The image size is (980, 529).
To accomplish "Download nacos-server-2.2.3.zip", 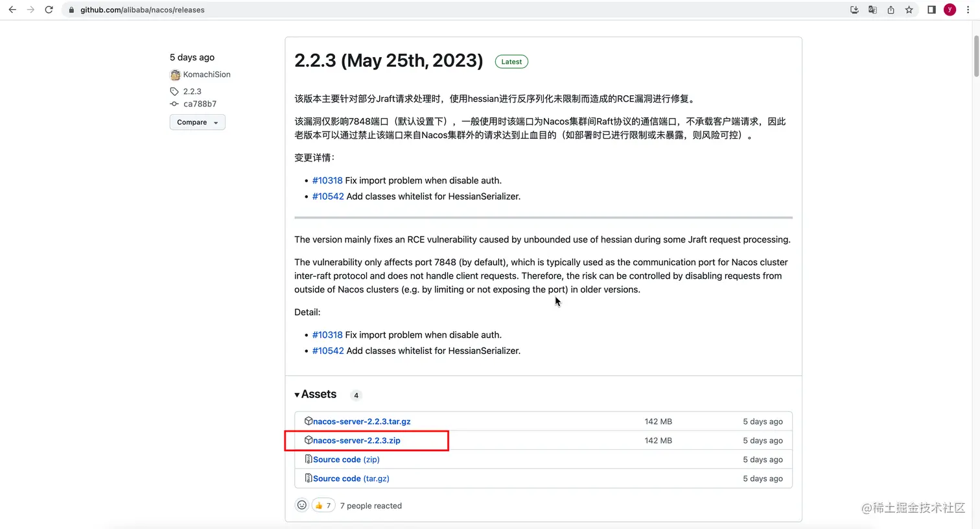I will click(356, 440).
